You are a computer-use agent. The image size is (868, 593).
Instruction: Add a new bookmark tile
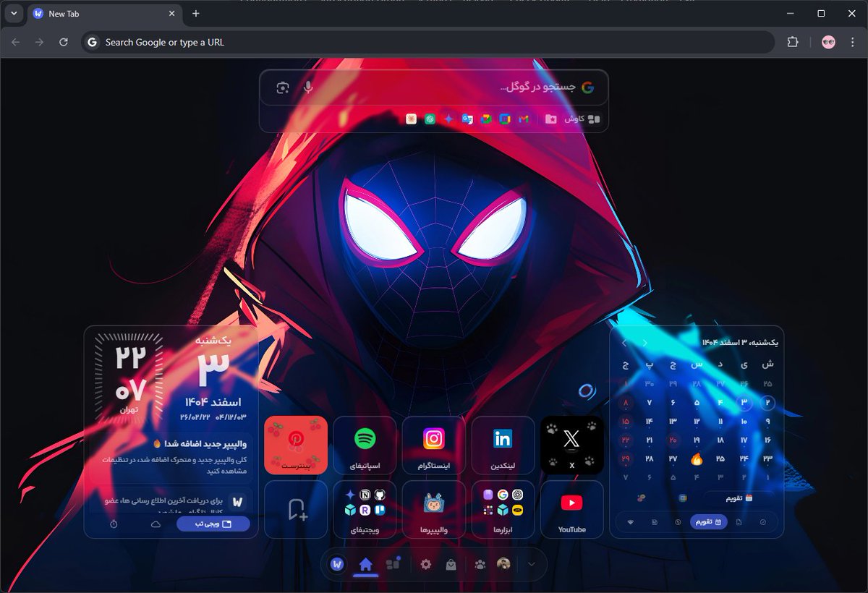click(296, 509)
